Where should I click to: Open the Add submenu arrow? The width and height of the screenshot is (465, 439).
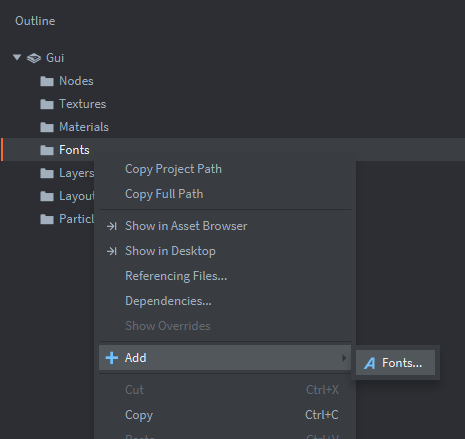point(344,358)
